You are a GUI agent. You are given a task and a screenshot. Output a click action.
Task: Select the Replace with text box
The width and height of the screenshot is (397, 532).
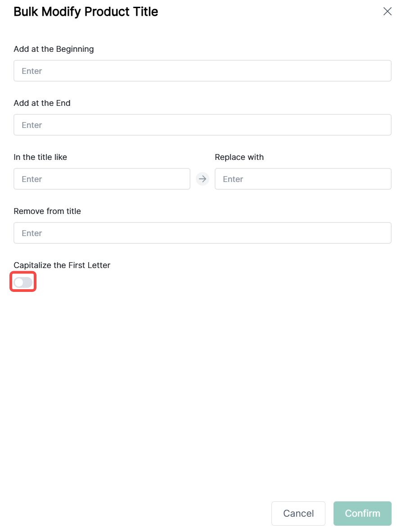(x=303, y=179)
